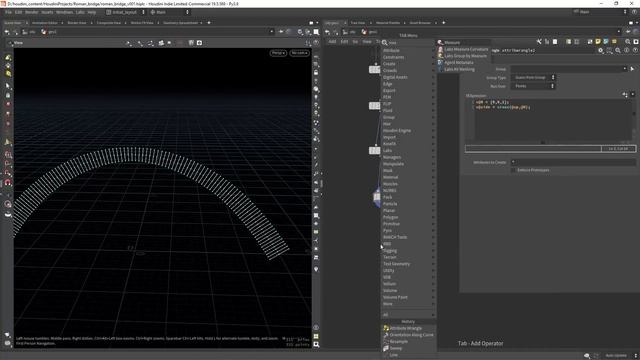
Task: Click the network pane back arrow
Action: click(x=327, y=32)
